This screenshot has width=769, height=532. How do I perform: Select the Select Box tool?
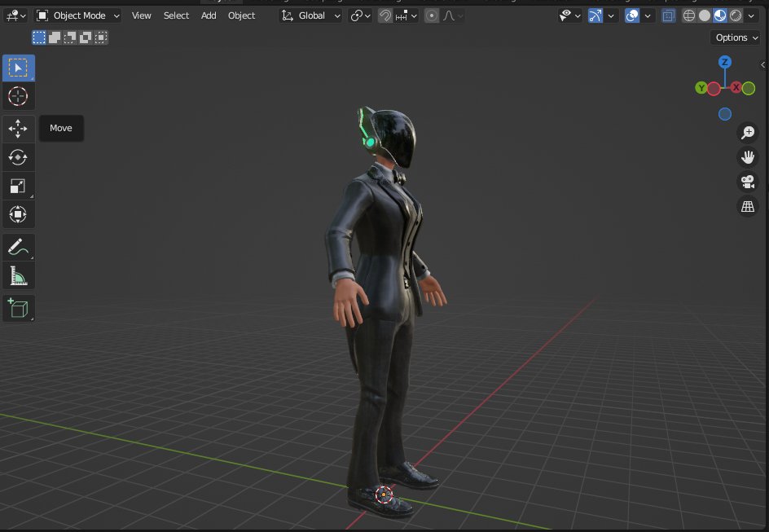(x=18, y=68)
